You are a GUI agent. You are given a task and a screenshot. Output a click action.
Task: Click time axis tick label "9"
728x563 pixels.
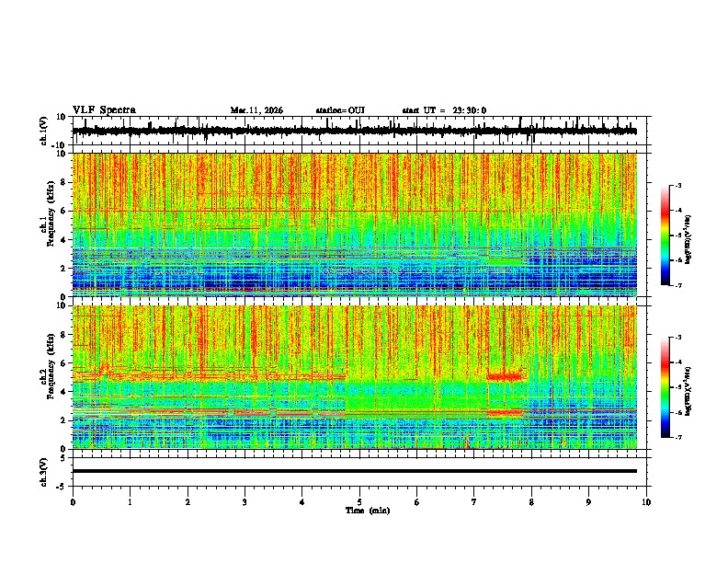(x=588, y=502)
